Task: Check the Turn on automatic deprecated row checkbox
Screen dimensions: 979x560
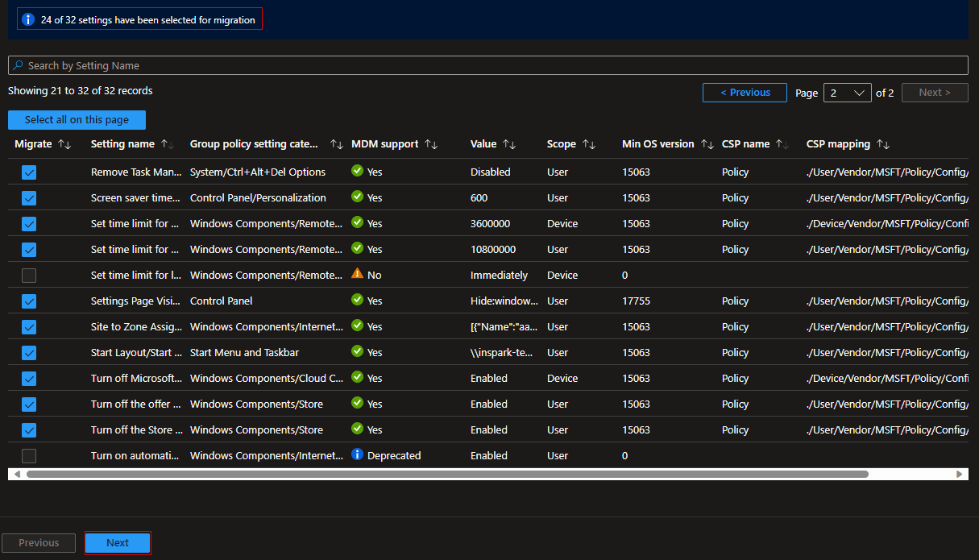Action: 29,456
